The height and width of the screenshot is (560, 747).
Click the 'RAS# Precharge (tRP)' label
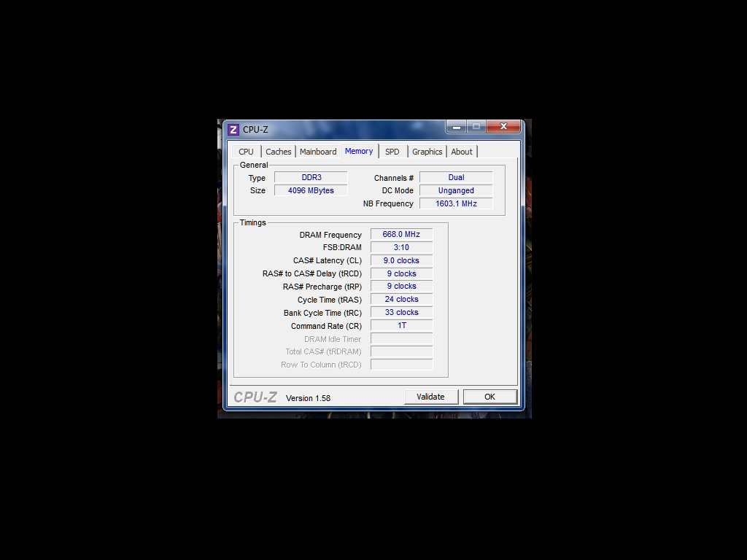[x=322, y=287]
